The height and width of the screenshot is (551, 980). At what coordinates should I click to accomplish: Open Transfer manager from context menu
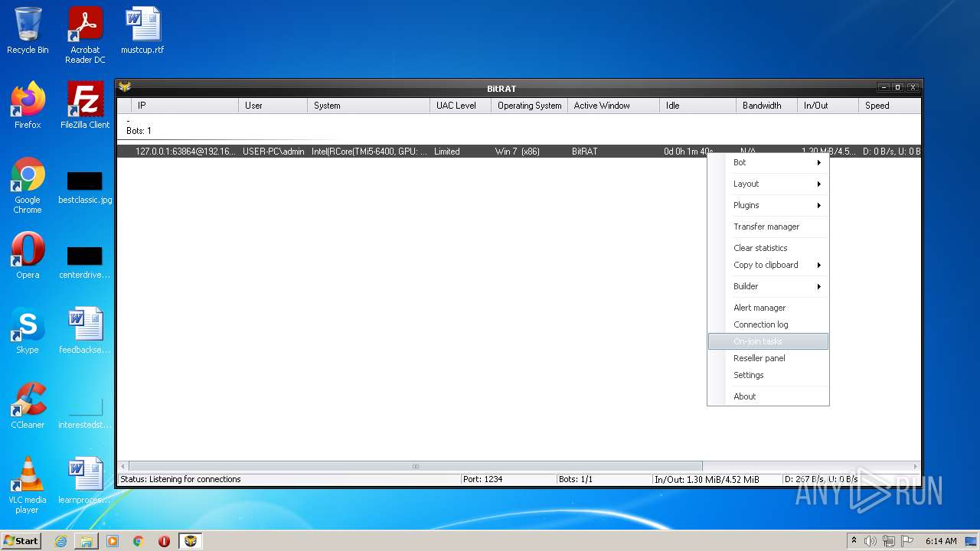click(x=768, y=227)
